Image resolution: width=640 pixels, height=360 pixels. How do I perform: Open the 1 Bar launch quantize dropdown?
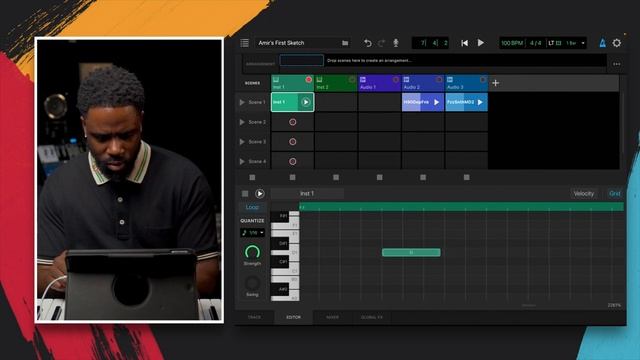pyautogui.click(x=576, y=43)
